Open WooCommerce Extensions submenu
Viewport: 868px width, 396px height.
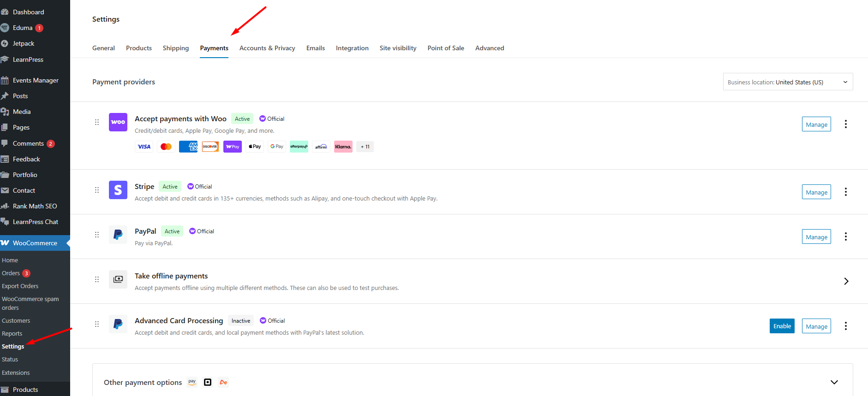(x=16, y=372)
